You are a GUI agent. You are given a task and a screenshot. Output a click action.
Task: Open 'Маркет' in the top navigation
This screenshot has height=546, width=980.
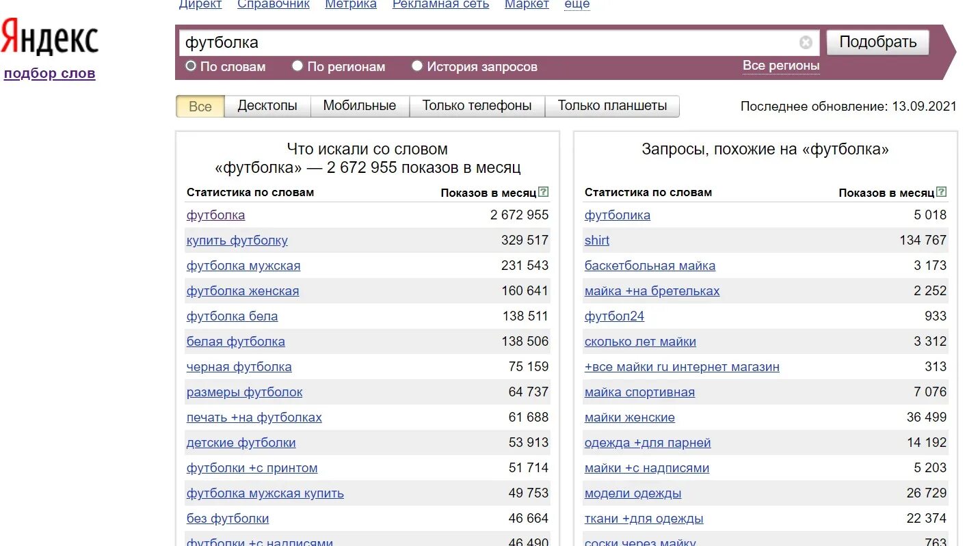pos(527,4)
